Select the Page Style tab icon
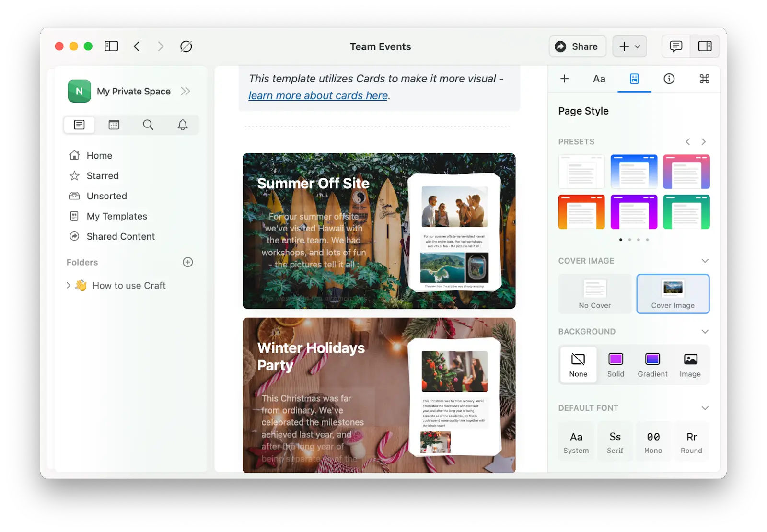The image size is (767, 532). click(634, 79)
